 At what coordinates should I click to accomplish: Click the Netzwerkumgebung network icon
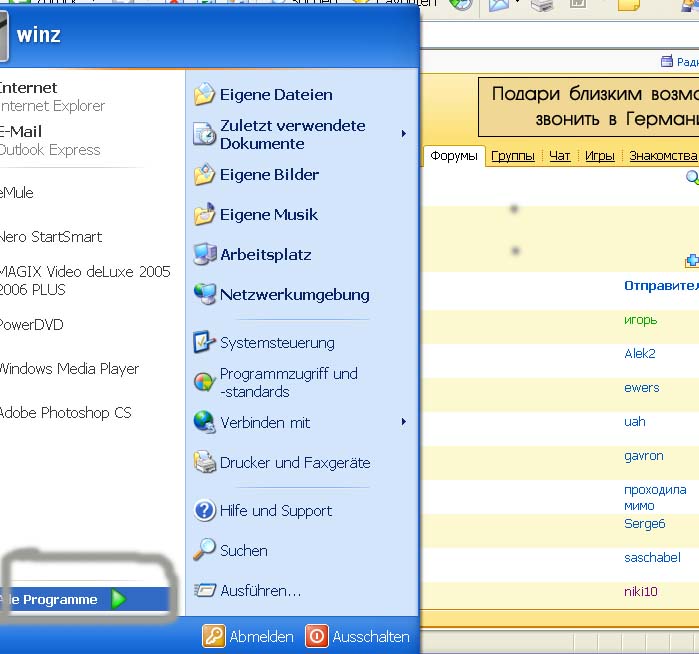205,294
